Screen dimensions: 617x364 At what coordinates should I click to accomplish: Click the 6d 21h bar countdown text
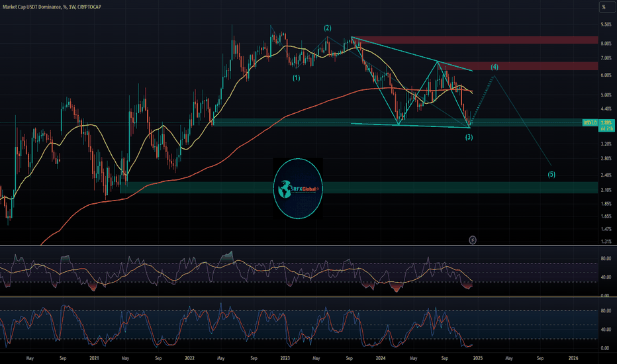606,128
